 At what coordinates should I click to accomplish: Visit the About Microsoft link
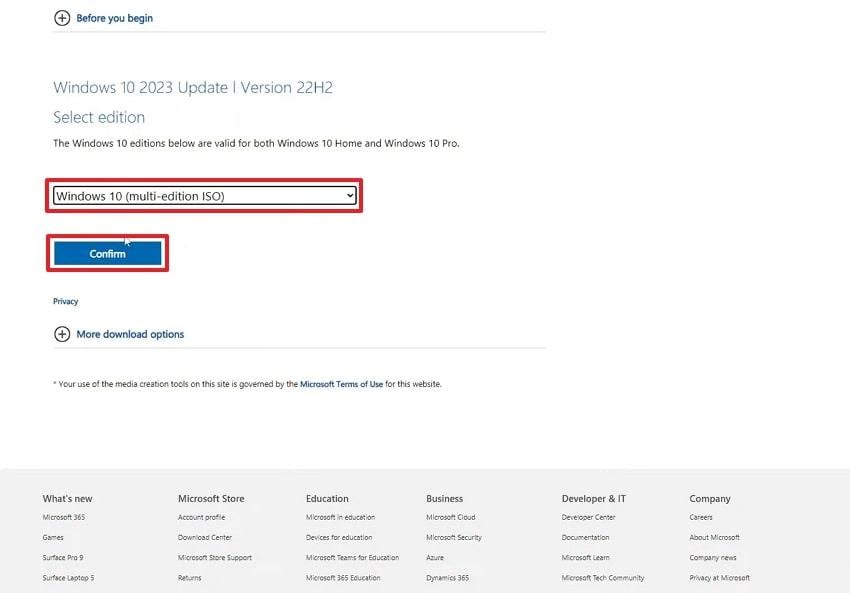714,537
